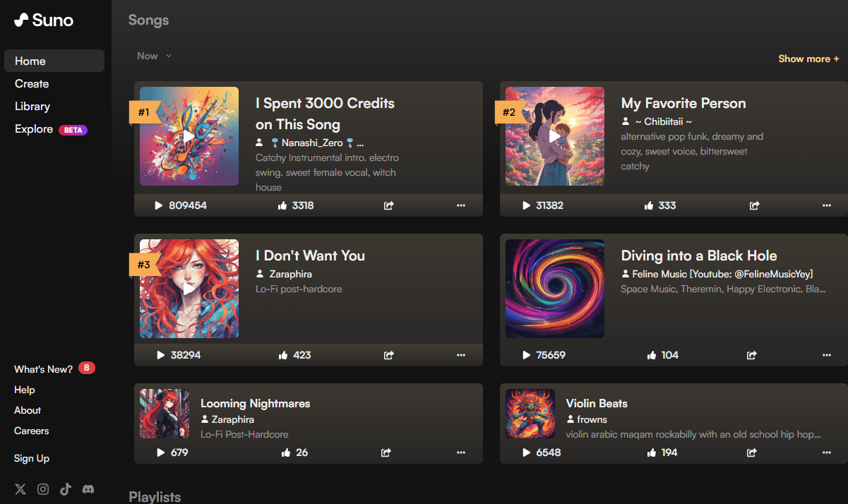Viewport: 848px width, 504px height.
Task: Open the Instagram icon in sidebar
Action: (43, 489)
